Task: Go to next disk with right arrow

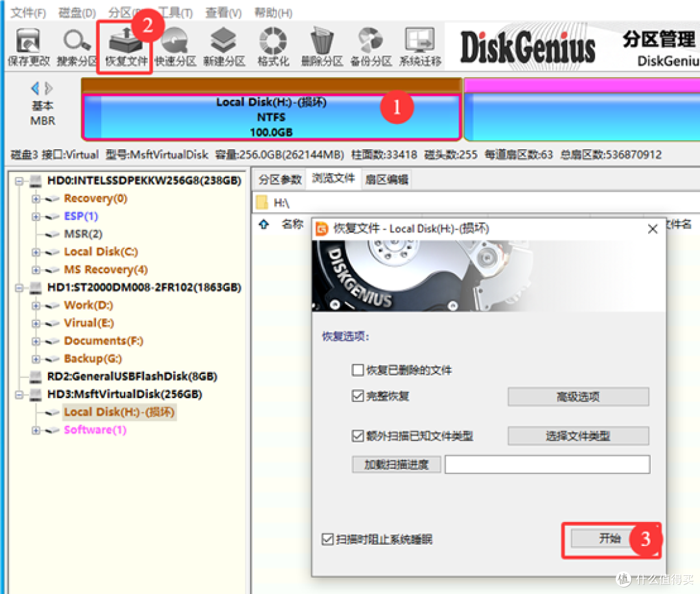Action: tap(49, 88)
